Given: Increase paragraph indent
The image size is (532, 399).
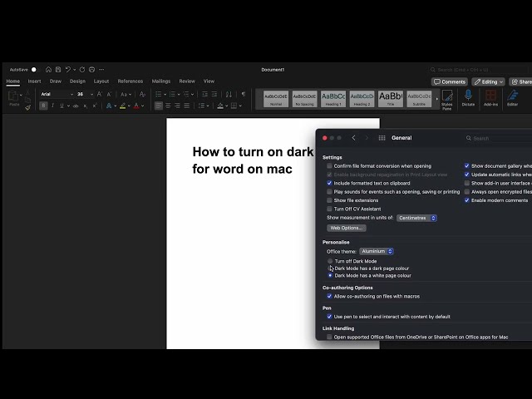Looking at the screenshot, I should (214, 94).
